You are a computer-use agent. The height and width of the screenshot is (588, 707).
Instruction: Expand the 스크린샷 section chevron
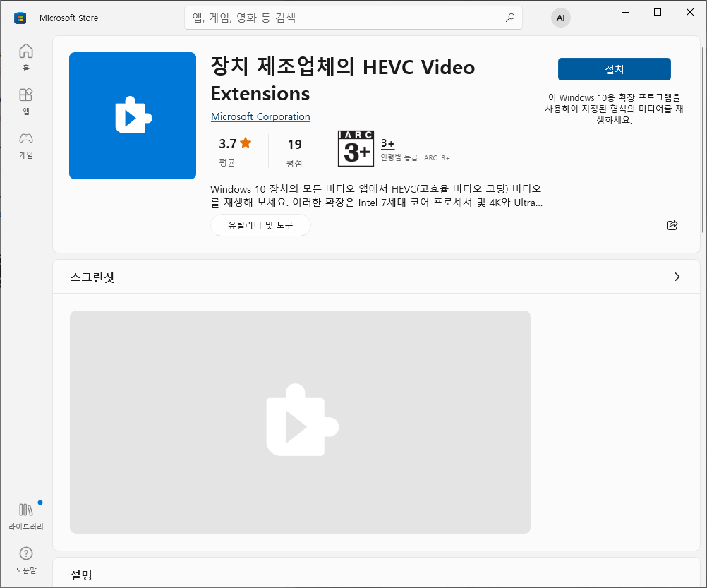pyautogui.click(x=677, y=277)
